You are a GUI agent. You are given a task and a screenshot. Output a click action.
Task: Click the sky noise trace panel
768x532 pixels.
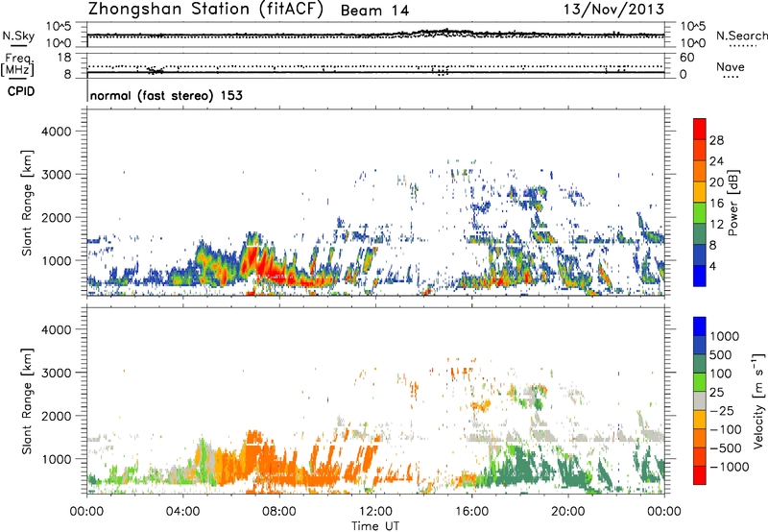tap(375, 35)
